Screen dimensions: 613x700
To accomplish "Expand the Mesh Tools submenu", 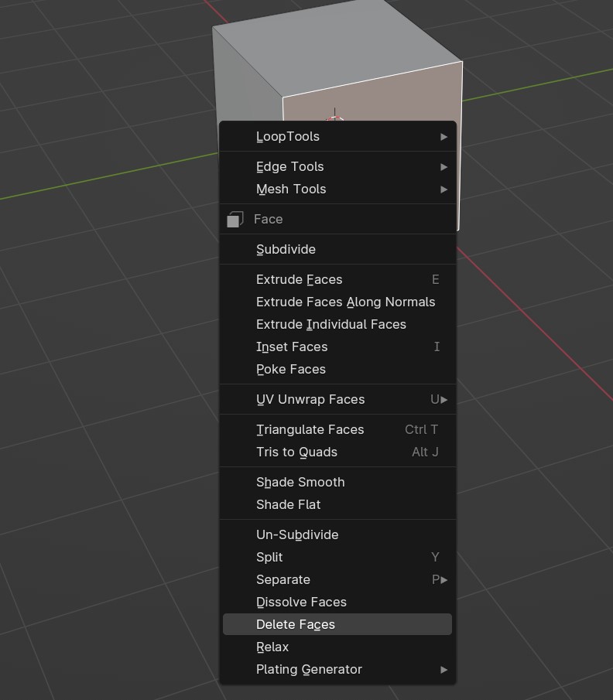I will coord(291,189).
